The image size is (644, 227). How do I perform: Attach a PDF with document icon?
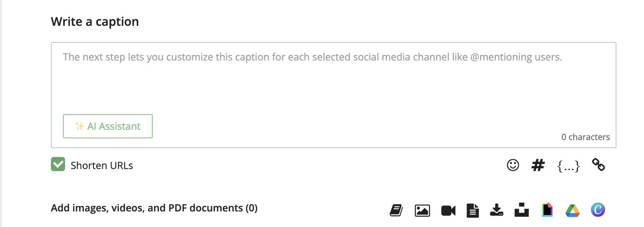(x=473, y=210)
